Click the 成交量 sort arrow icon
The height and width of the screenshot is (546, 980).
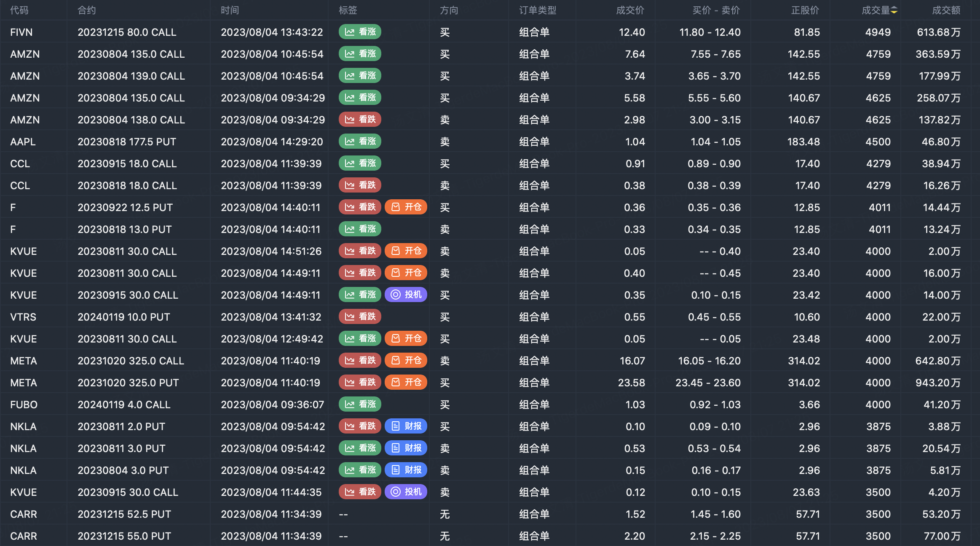(x=894, y=11)
